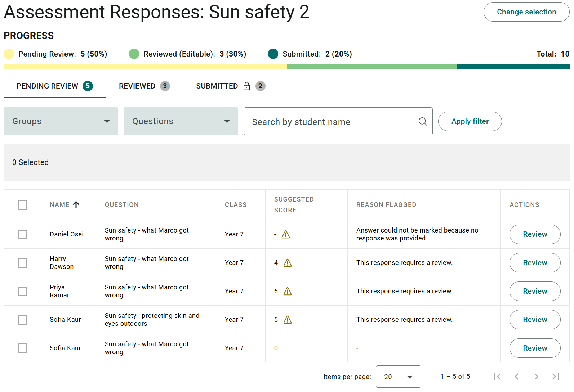Viewport: 574px width, 392px height.
Task: Click the Total: 10 label
Action: (x=553, y=54)
